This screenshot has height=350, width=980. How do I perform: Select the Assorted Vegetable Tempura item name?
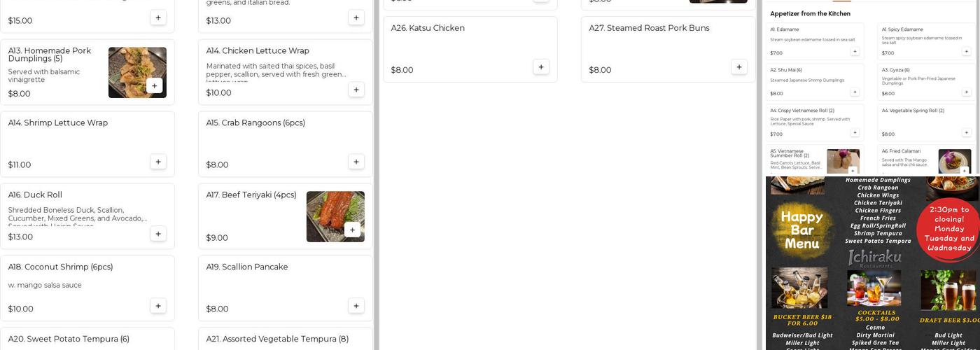point(277,339)
